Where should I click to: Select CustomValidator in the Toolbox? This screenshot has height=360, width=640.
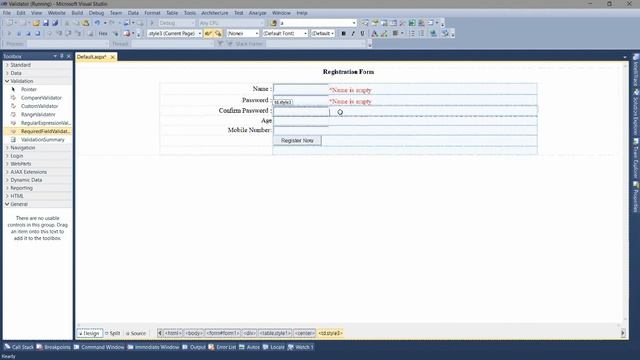point(40,106)
